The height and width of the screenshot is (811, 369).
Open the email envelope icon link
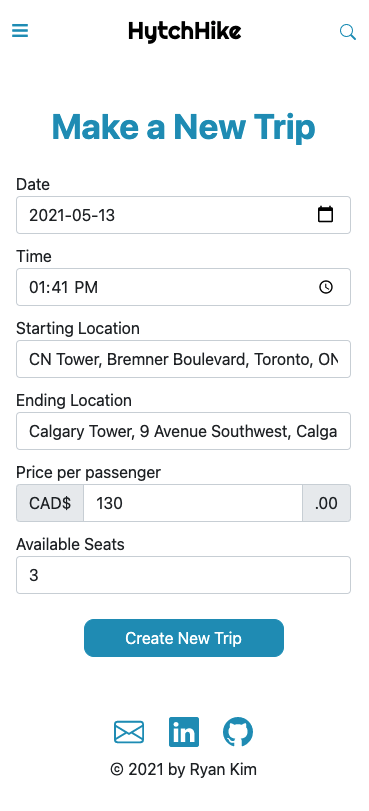[129, 732]
